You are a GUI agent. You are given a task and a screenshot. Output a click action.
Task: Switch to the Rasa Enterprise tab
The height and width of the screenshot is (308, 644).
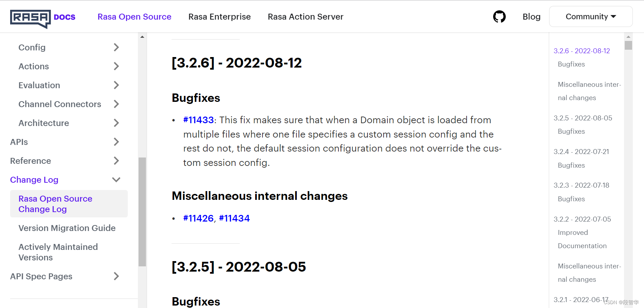point(219,16)
